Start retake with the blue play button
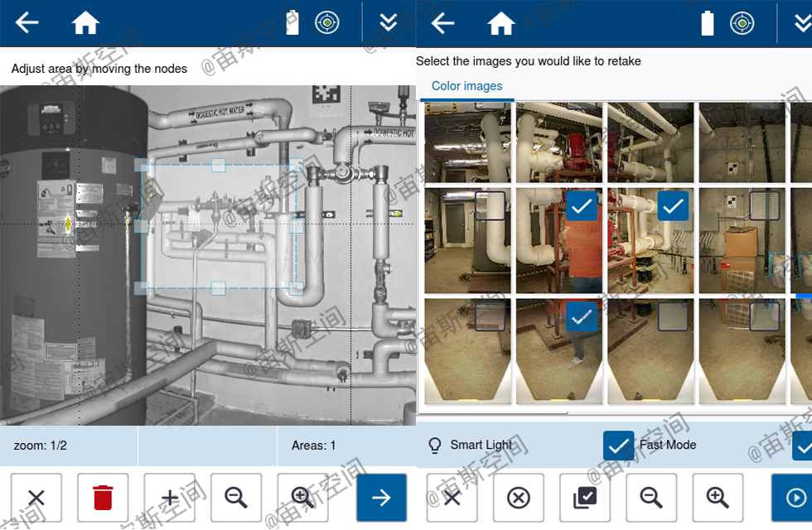 click(x=792, y=498)
